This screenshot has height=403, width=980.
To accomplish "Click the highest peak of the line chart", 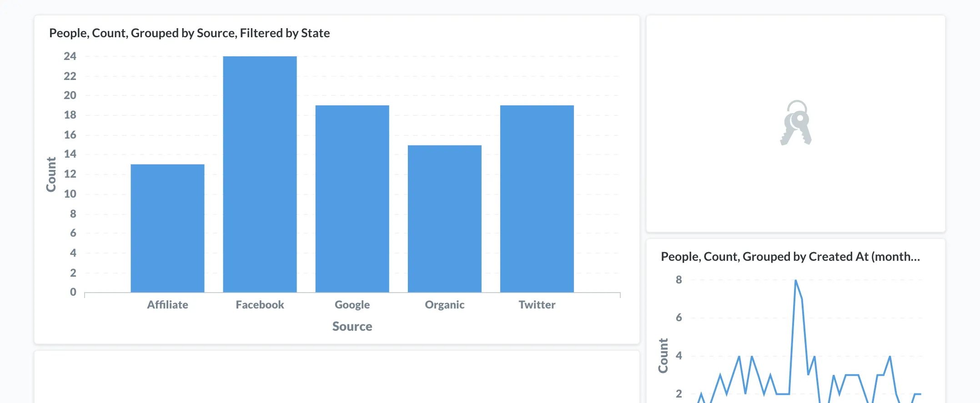I will point(795,281).
